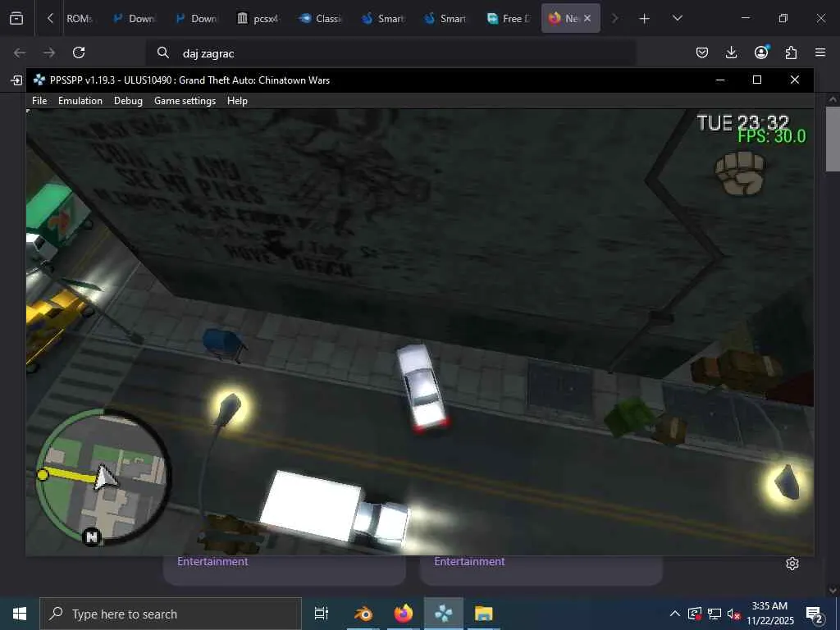Screen dimensions: 840x630
Task: Open the File menu in PPSSPP
Action: [x=39, y=101]
